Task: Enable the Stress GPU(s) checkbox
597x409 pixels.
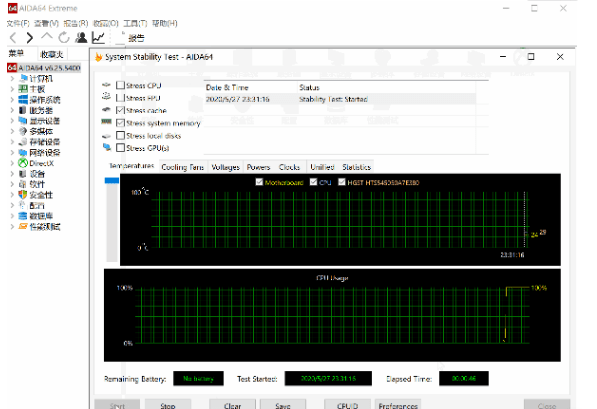Action: pos(120,147)
